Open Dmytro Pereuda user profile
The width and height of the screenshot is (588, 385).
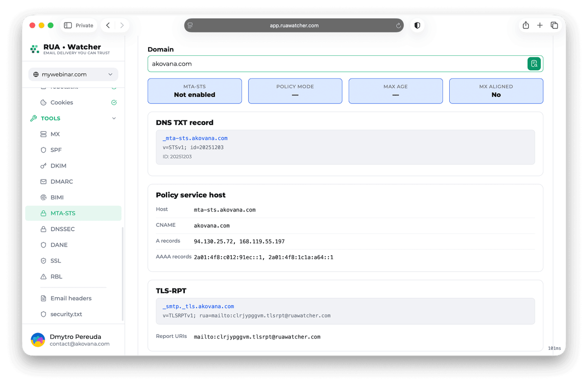click(73, 340)
